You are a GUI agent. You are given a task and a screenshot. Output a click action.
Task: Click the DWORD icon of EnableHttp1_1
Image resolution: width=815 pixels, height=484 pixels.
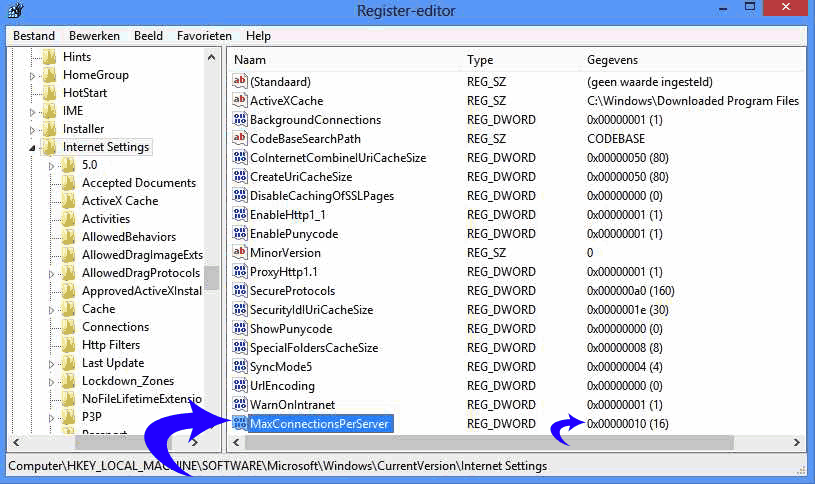240,214
